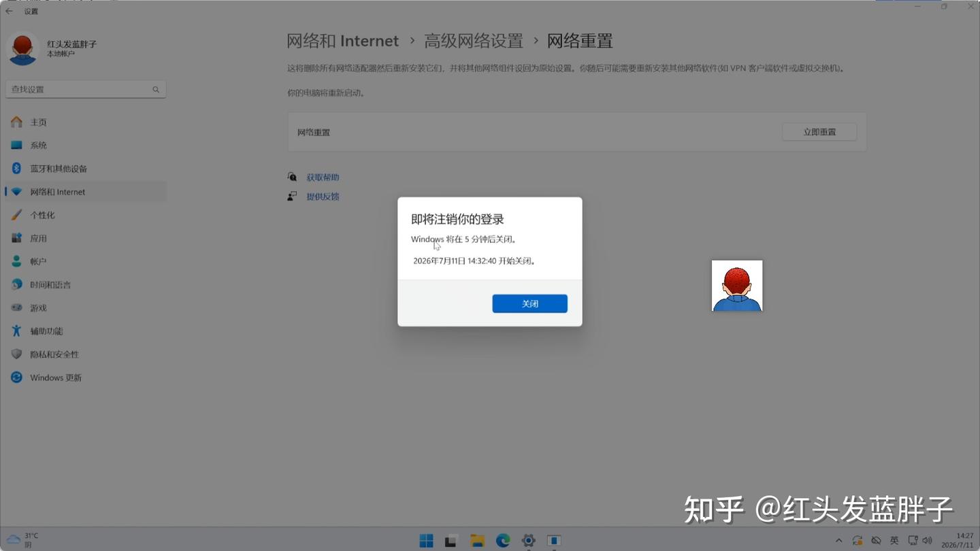Open Microsoft Edge from the taskbar
This screenshot has width=980, height=551.
click(x=503, y=541)
